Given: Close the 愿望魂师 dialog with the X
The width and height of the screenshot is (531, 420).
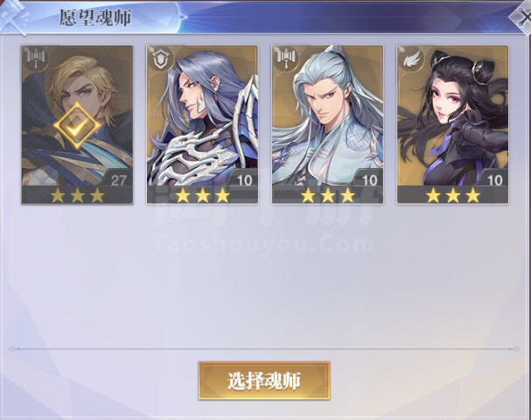Looking at the screenshot, I should [521, 17].
